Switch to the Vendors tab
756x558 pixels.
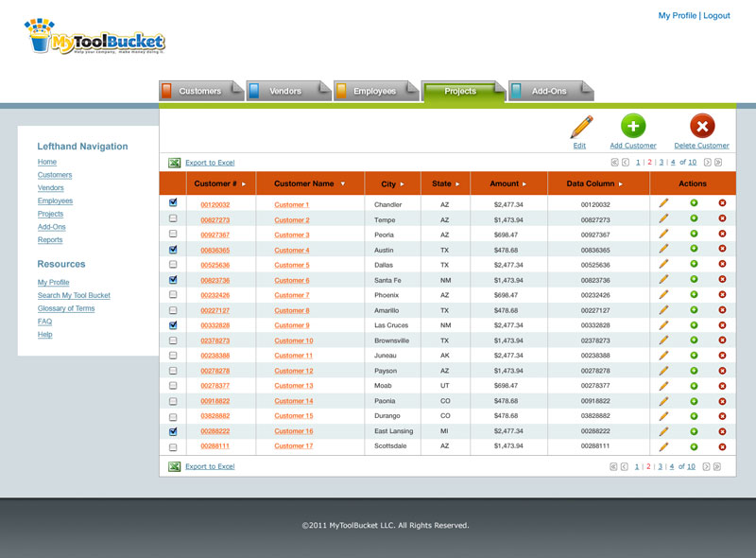[284, 92]
